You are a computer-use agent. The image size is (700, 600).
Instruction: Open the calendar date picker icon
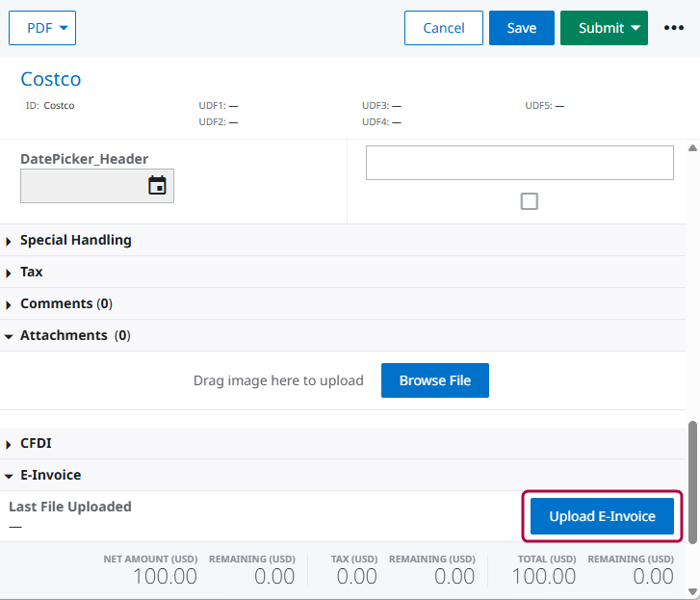pos(157,186)
